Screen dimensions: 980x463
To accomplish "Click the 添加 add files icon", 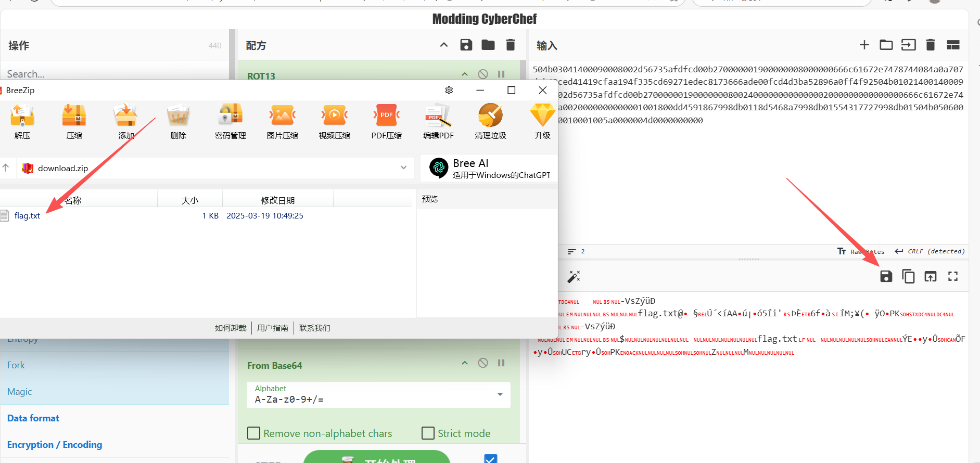I will point(126,115).
